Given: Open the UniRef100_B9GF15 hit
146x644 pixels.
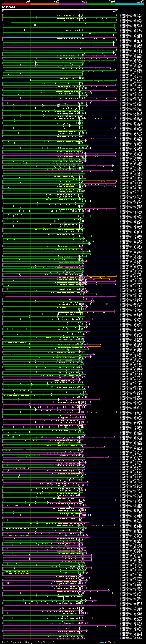Looking at the screenshot, I should click(131, 233).
